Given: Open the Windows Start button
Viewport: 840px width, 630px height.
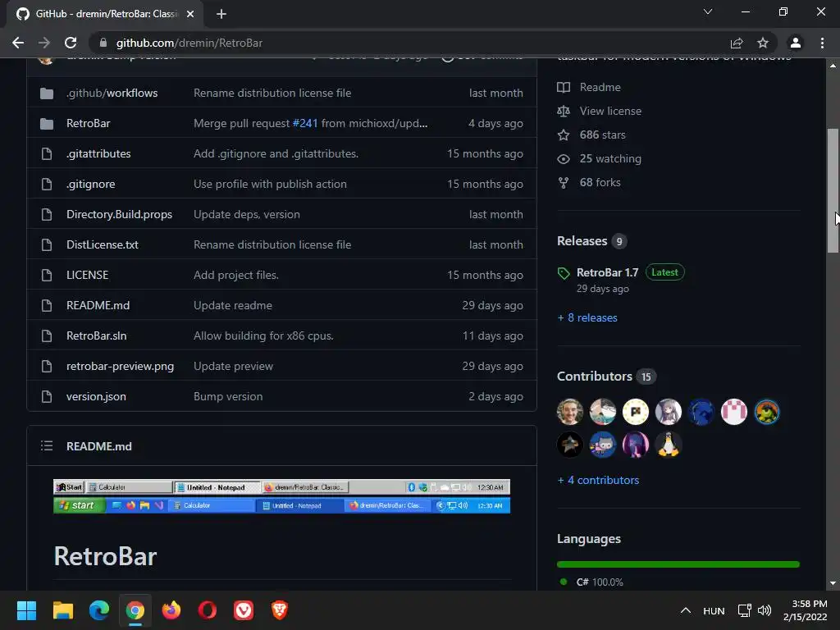Looking at the screenshot, I should 26,610.
